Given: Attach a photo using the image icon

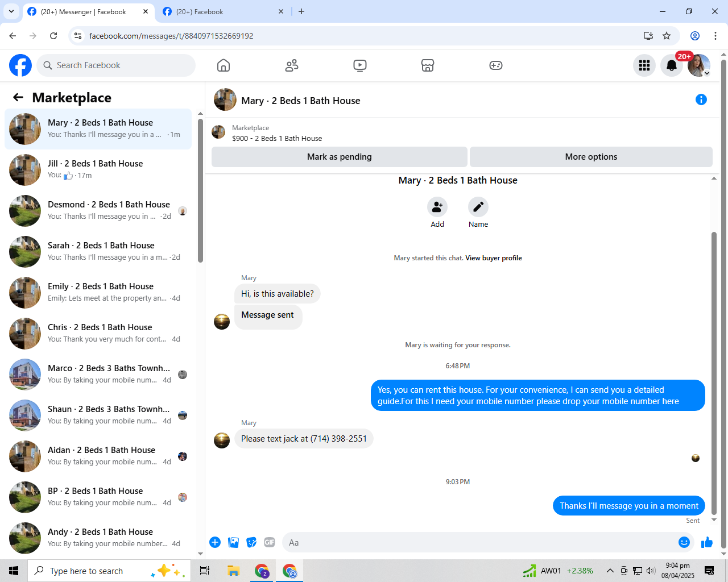Looking at the screenshot, I should pyautogui.click(x=233, y=542).
